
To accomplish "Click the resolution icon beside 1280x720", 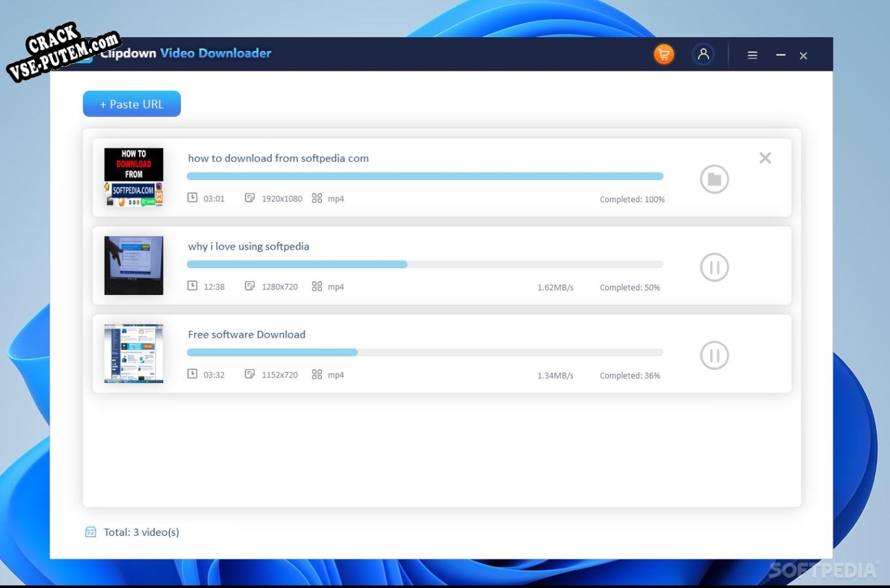I will click(x=250, y=286).
